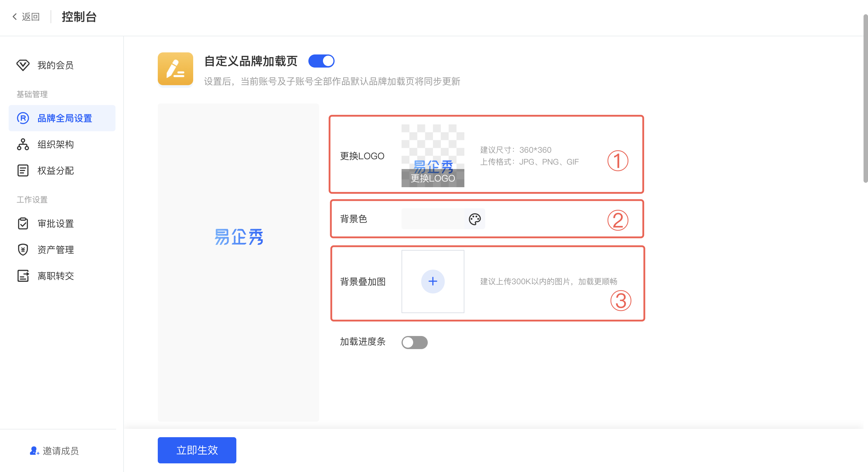Image resolution: width=868 pixels, height=472 pixels.
Task: Click the 离职转交 transfer icon
Action: click(23, 276)
